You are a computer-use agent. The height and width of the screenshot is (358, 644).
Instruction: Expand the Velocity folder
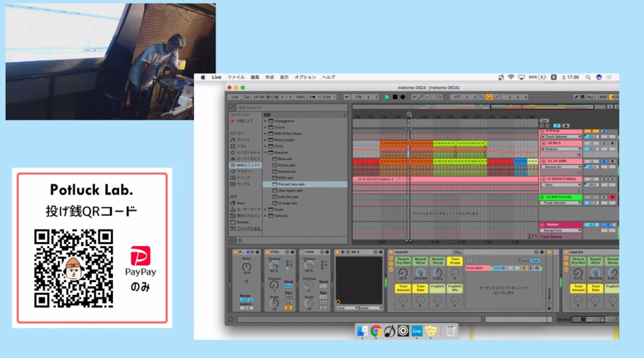265,216
